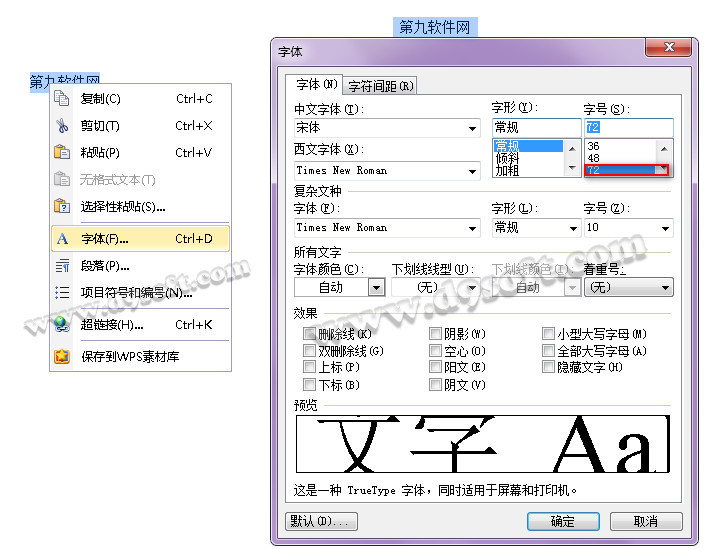Toggle the 删除线(K) checkbox
The width and height of the screenshot is (707, 549).
click(x=309, y=334)
